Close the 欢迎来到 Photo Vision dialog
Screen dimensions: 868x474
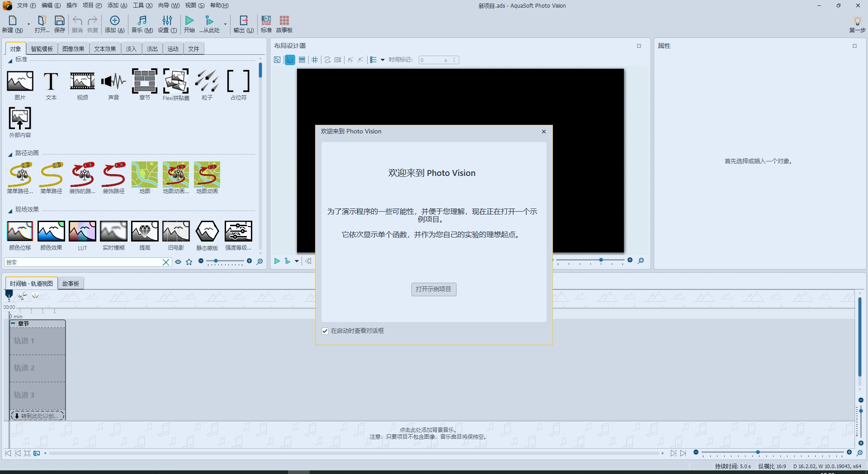544,132
